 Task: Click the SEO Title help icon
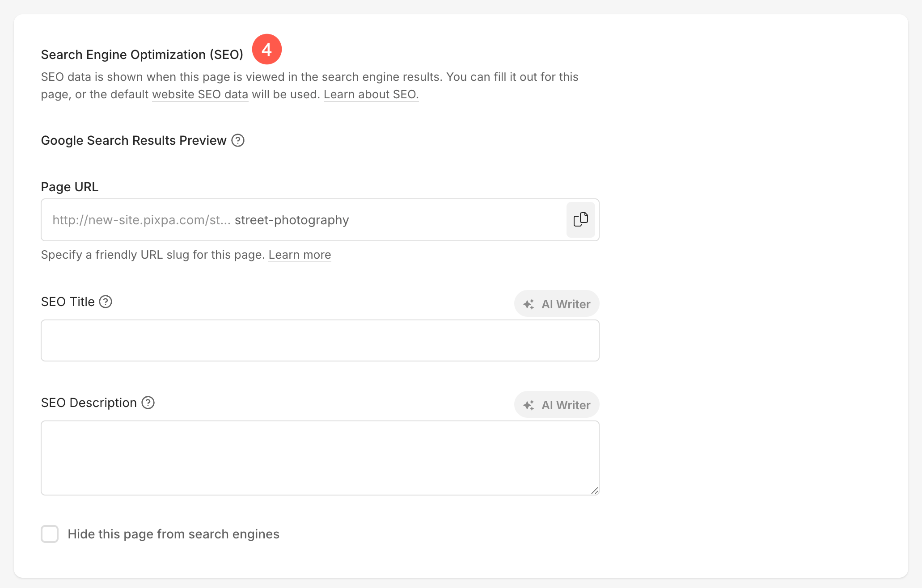click(106, 302)
